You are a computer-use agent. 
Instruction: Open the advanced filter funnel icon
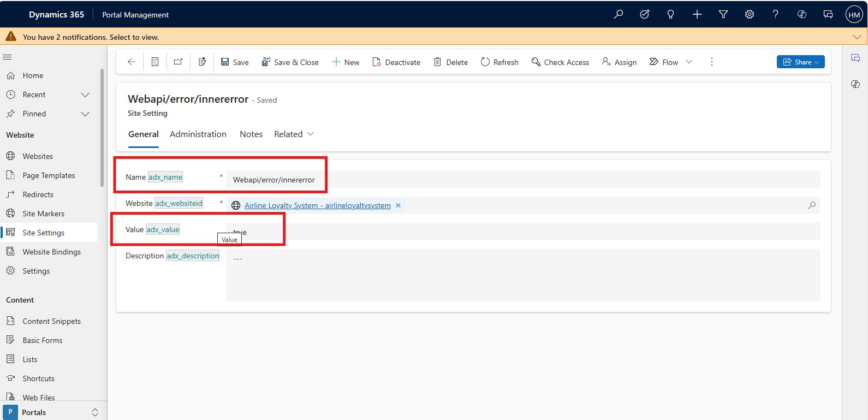[x=723, y=15]
